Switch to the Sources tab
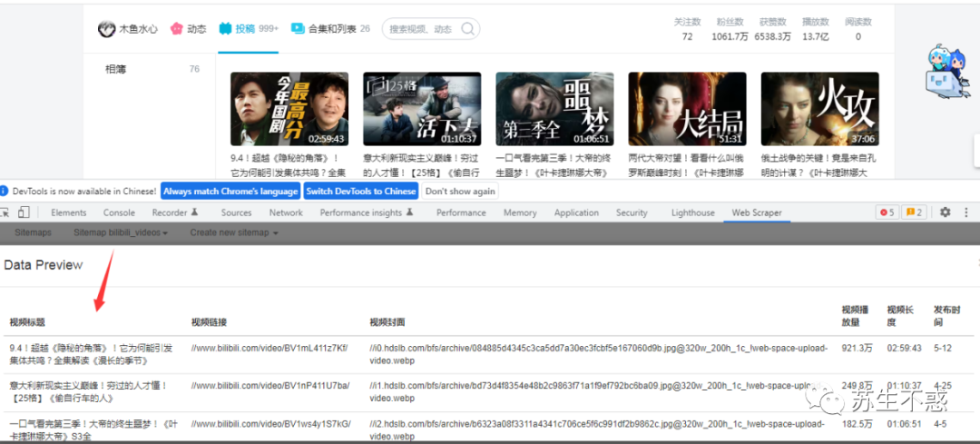Viewport: 980px width, 444px height. (236, 212)
